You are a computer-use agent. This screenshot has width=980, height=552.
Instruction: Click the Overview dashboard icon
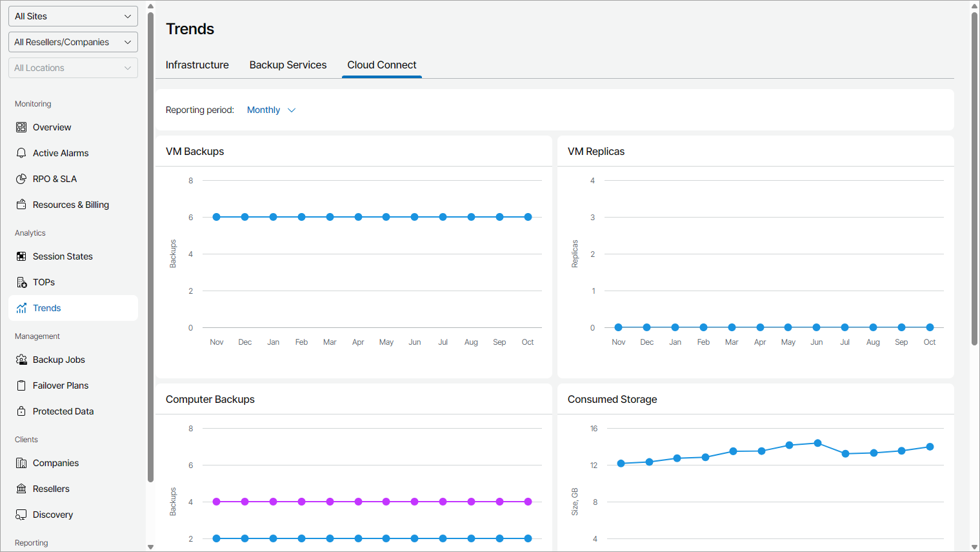pos(21,127)
